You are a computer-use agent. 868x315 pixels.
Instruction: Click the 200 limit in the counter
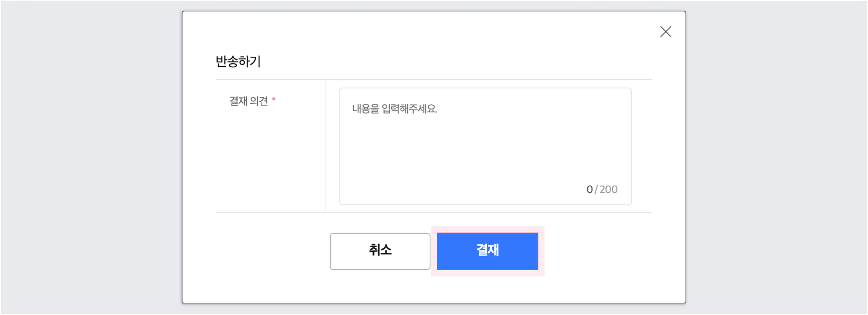click(x=609, y=189)
